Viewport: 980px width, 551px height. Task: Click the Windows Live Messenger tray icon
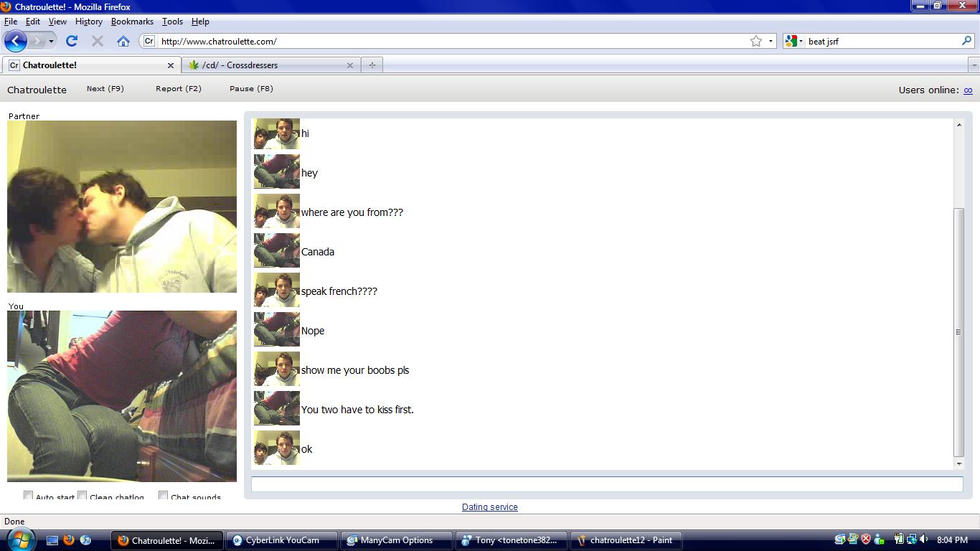(x=878, y=540)
